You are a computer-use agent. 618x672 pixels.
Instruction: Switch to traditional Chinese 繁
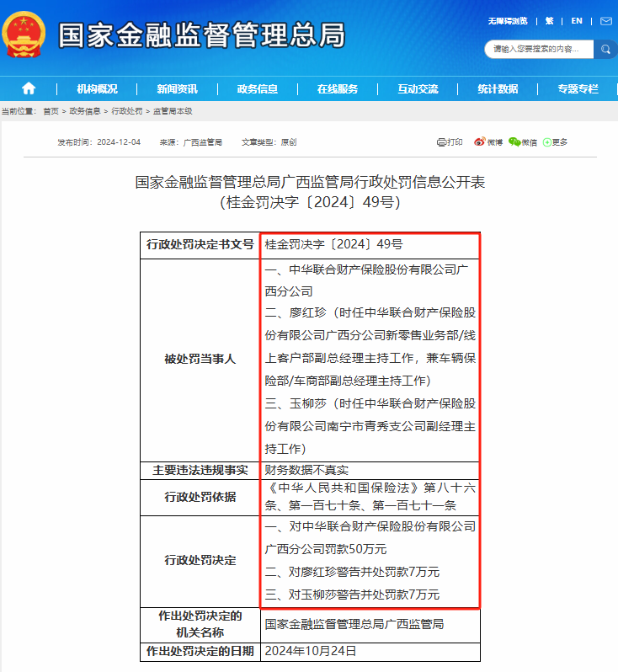point(549,21)
